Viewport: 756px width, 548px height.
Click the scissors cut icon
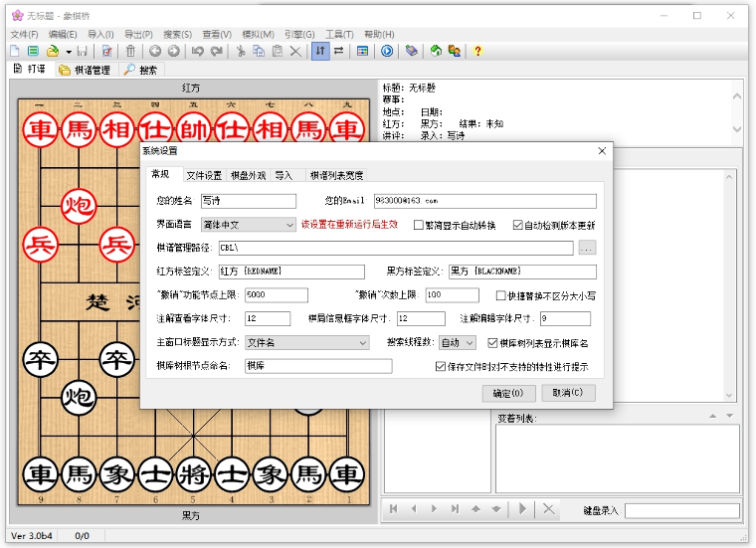pyautogui.click(x=241, y=51)
